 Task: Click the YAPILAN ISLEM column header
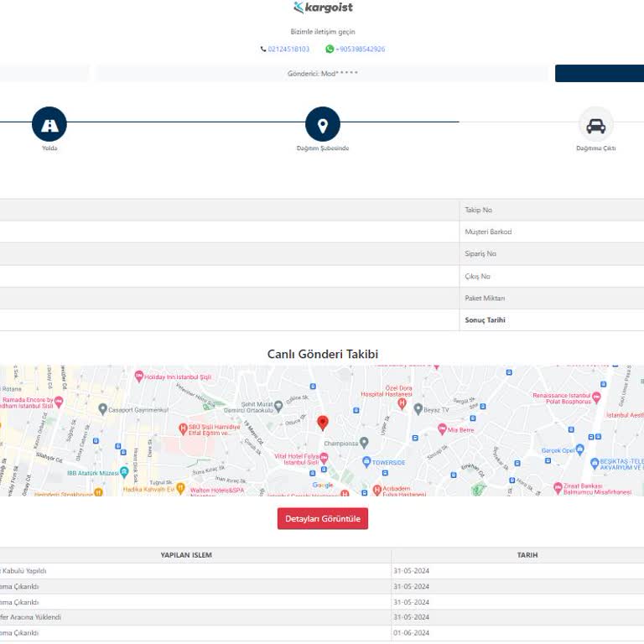coord(186,555)
